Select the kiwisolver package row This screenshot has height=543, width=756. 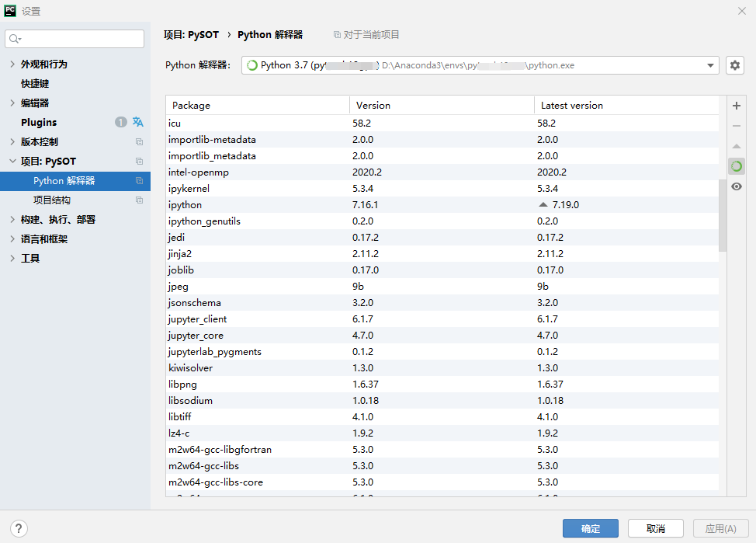(x=442, y=367)
